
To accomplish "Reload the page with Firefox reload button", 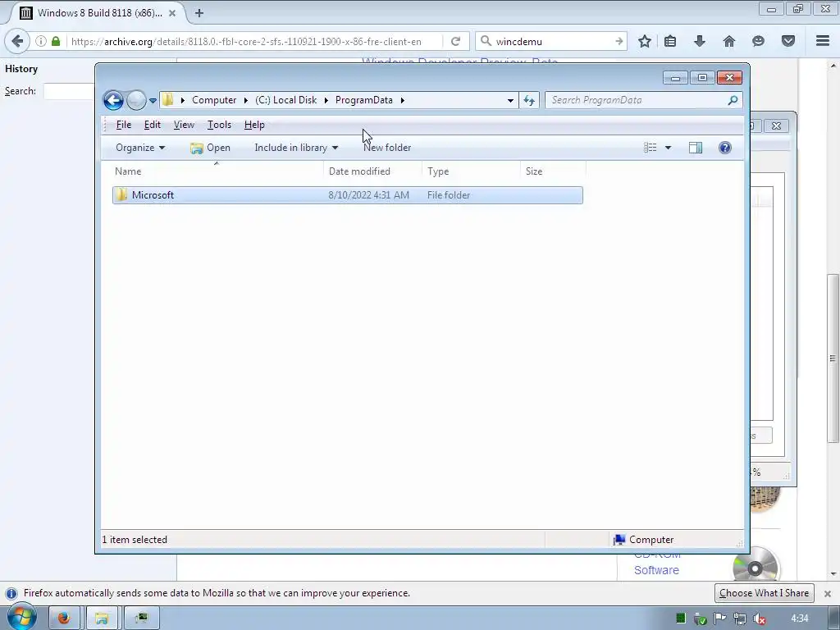I will [x=456, y=41].
